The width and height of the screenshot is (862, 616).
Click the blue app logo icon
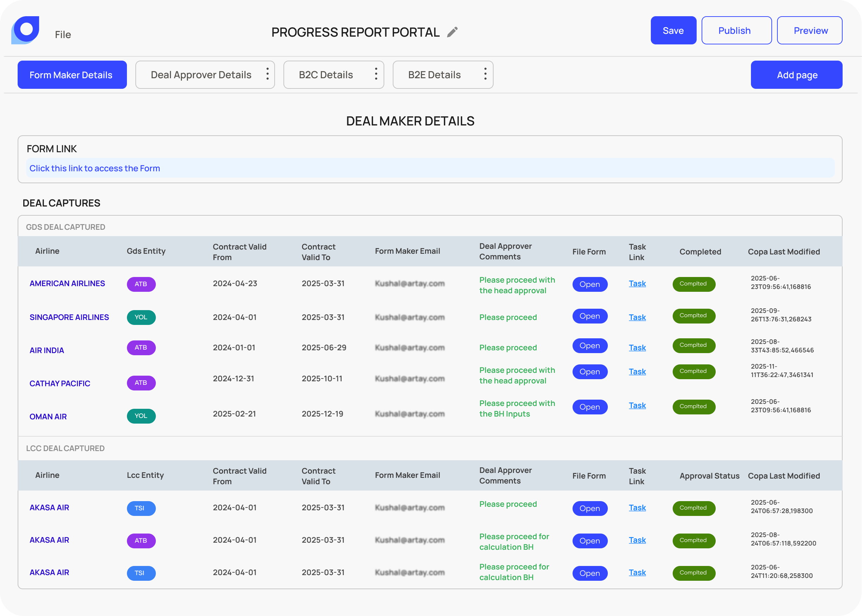pyautogui.click(x=25, y=30)
